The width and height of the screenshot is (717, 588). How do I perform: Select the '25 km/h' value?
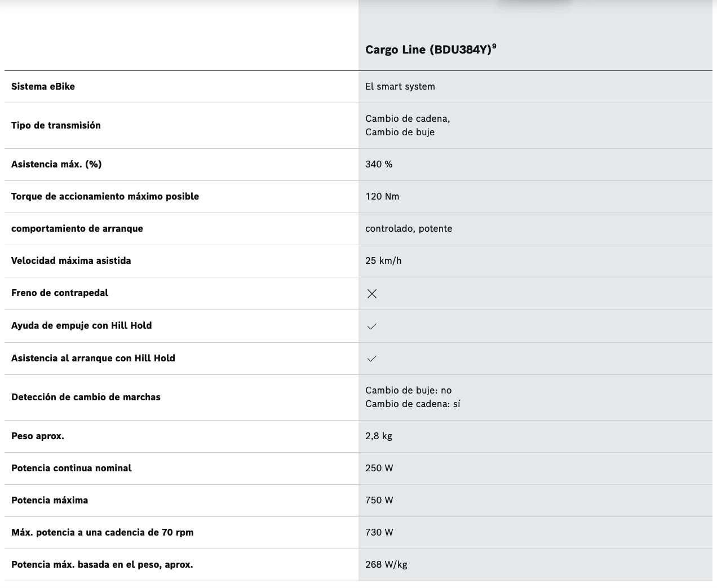383,260
